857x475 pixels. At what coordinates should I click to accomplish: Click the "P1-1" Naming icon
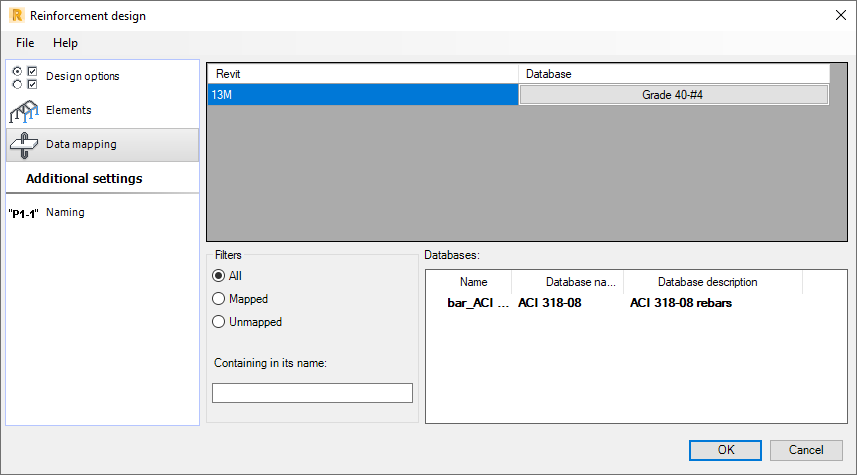24,214
